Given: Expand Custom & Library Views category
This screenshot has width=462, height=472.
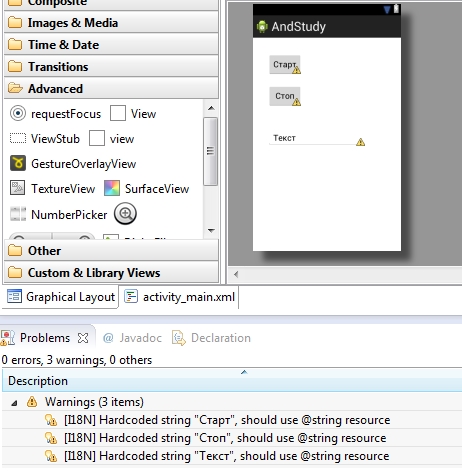Looking at the screenshot, I should coord(111,273).
